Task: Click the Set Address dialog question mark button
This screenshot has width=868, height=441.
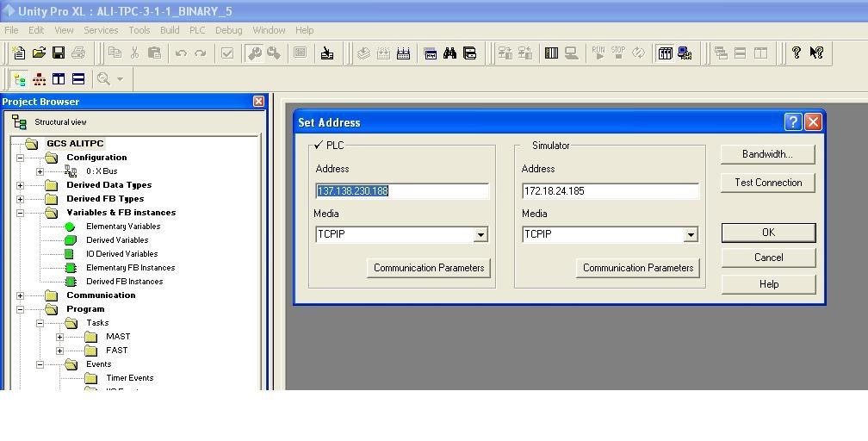Action: (x=793, y=122)
